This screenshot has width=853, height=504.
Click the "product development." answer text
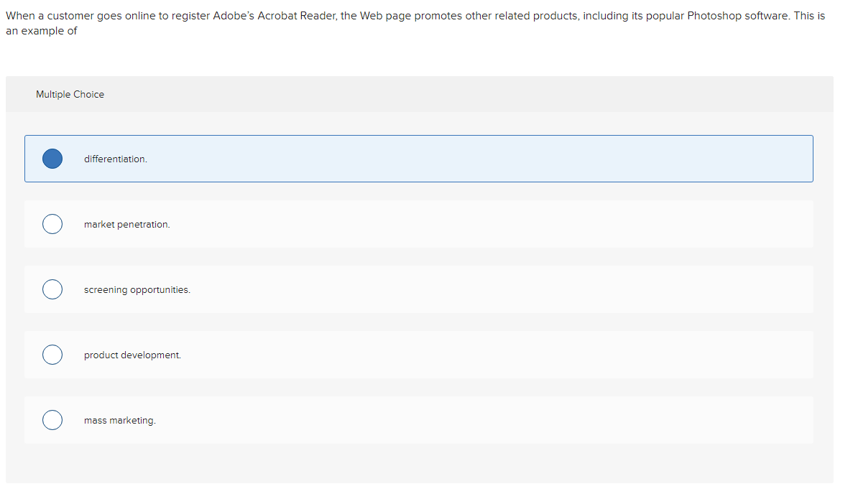(132, 354)
